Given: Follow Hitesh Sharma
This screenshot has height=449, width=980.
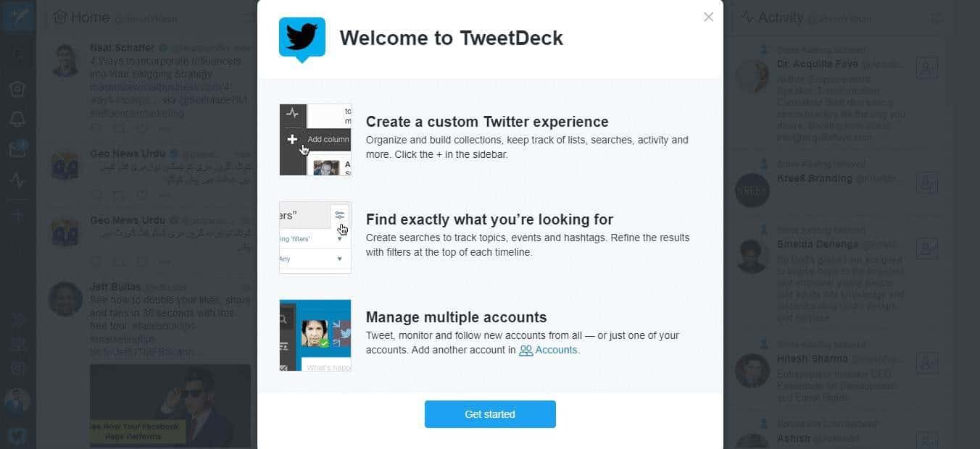Looking at the screenshot, I should point(926,364).
